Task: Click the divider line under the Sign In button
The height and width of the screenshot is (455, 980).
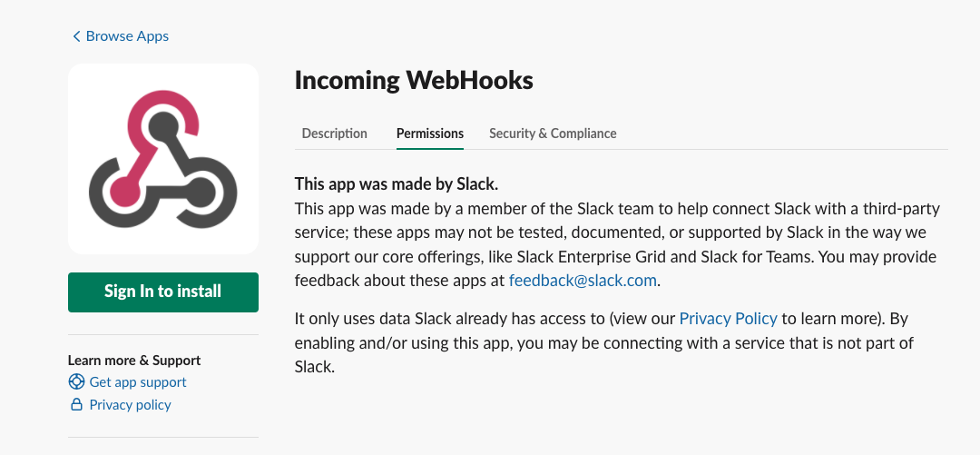Action: pyautogui.click(x=163, y=334)
